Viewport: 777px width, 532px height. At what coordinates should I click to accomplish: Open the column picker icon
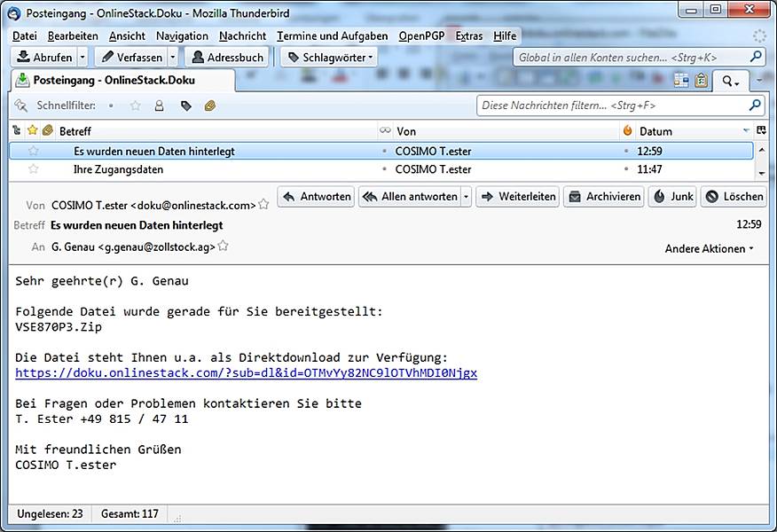tap(761, 130)
